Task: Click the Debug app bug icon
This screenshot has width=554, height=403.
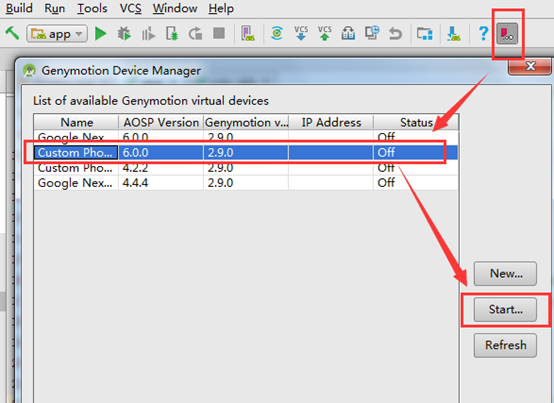Action: 124,34
